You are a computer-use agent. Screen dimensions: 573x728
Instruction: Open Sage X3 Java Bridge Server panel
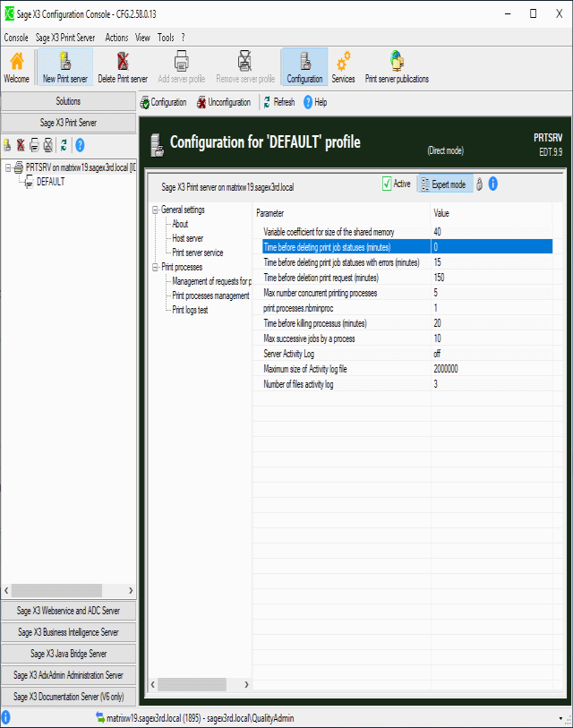(x=68, y=654)
